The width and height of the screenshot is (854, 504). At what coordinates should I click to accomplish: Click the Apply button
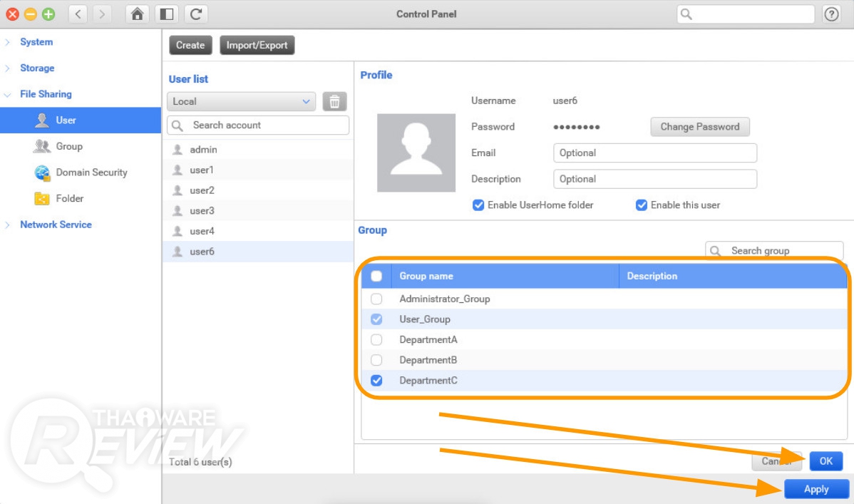816,489
